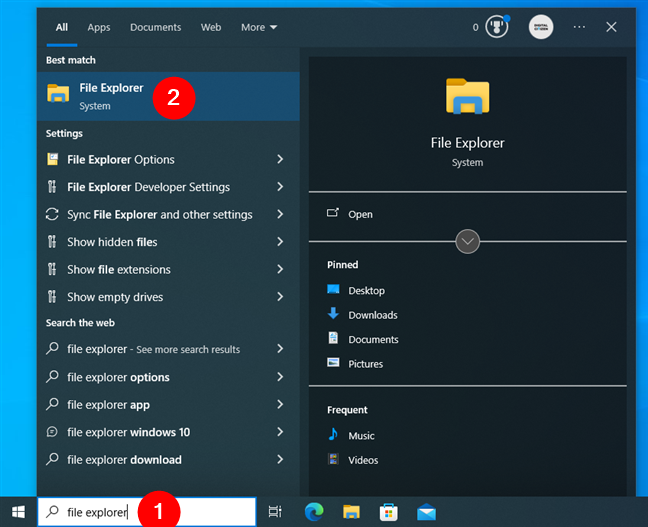Viewport: 648px width, 527px height.
Task: Expand Show hidden files arrow
Action: pyautogui.click(x=280, y=242)
